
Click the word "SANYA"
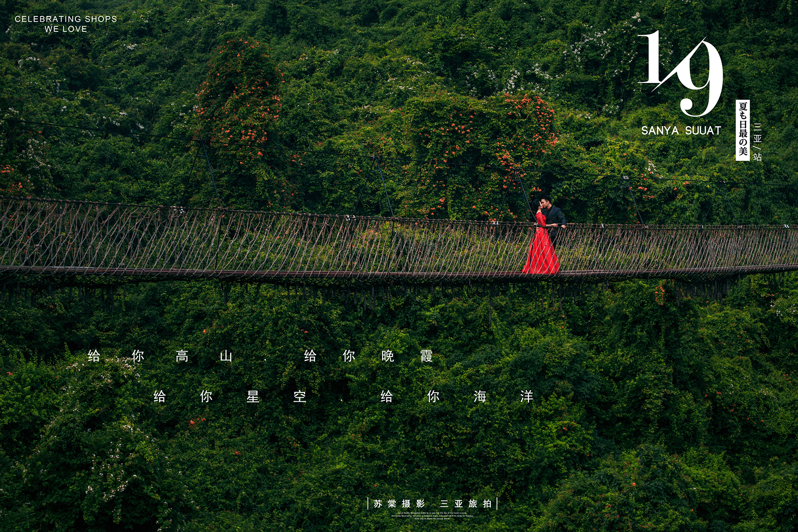[x=660, y=131]
